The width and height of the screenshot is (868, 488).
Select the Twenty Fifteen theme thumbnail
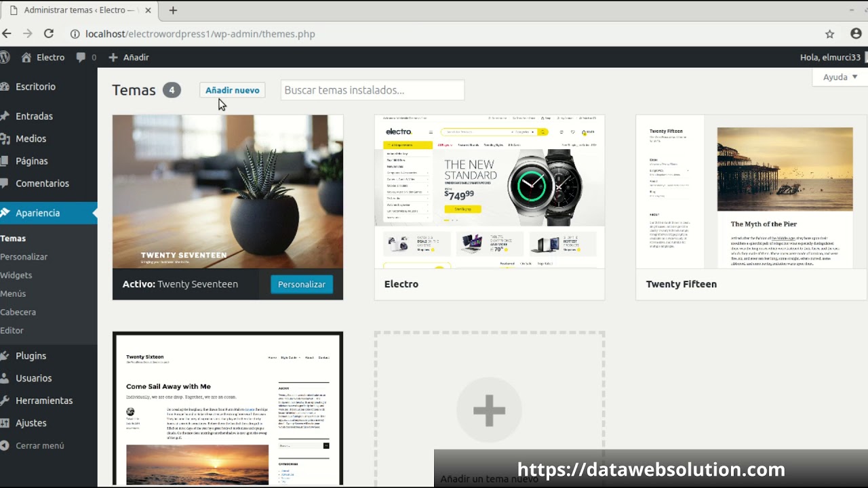coord(751,192)
